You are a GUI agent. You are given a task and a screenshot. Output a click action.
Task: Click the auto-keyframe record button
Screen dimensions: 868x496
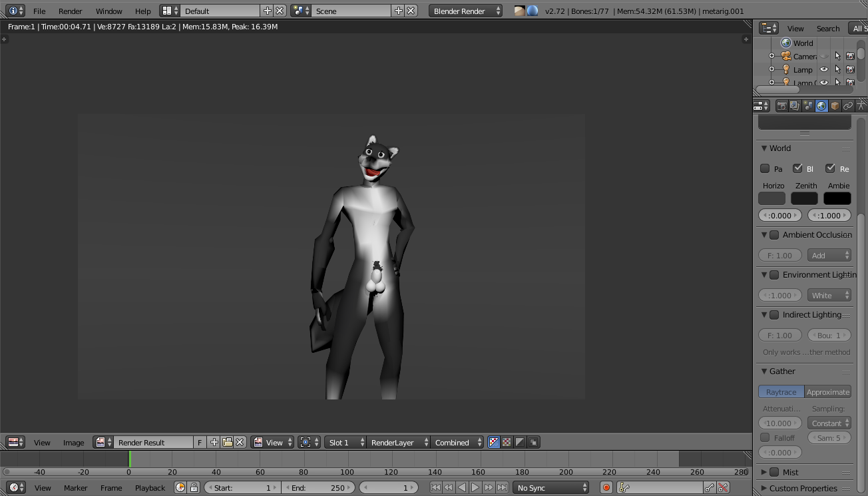pyautogui.click(x=606, y=488)
